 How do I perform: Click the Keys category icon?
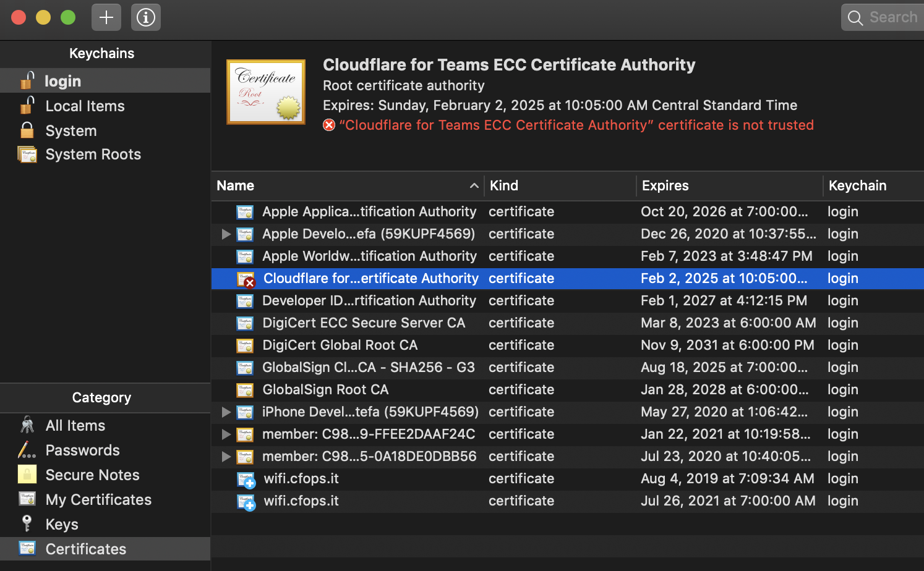coord(26,524)
